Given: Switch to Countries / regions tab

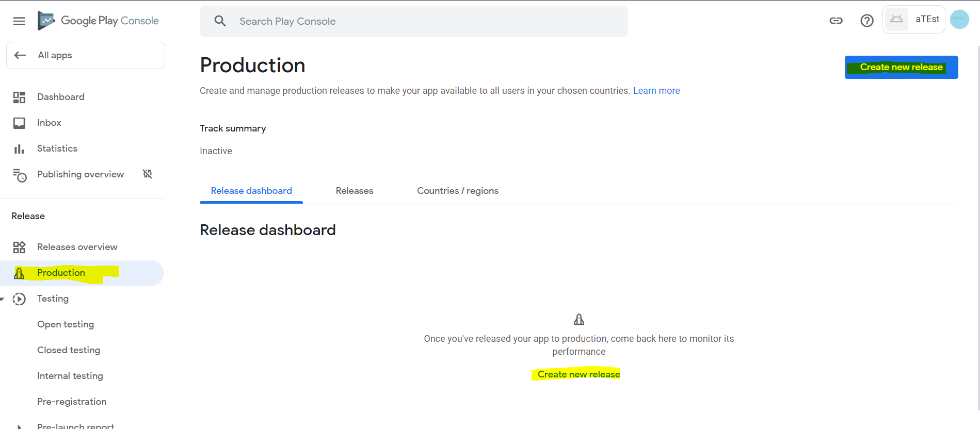Looking at the screenshot, I should pos(457,191).
